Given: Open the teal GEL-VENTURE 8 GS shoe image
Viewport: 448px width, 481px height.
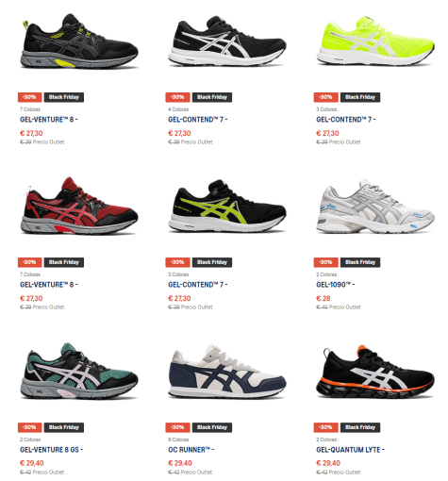Looking at the screenshot, I should (x=79, y=371).
